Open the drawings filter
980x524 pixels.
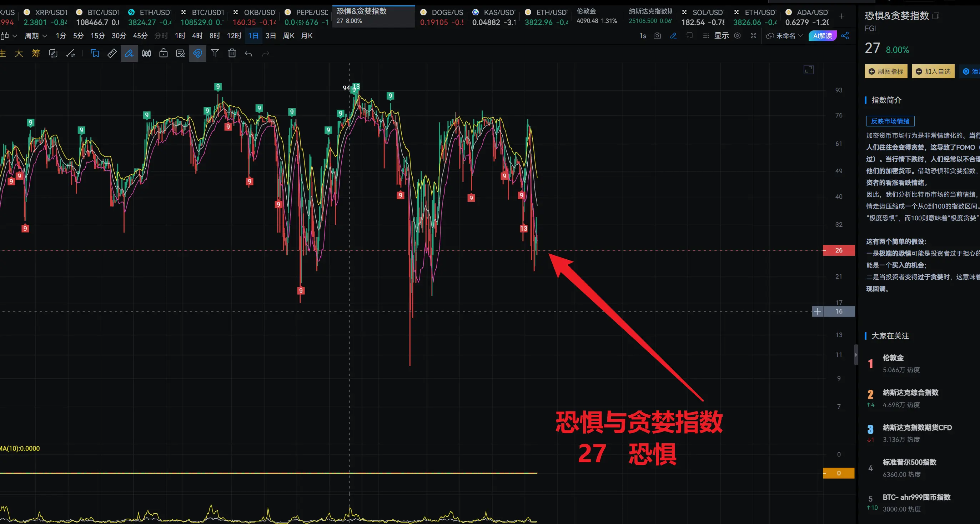point(215,54)
